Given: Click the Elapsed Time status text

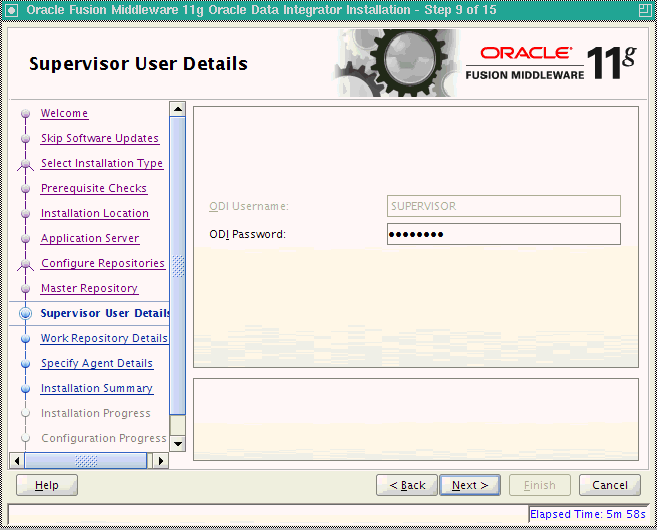Looking at the screenshot, I should (588, 514).
